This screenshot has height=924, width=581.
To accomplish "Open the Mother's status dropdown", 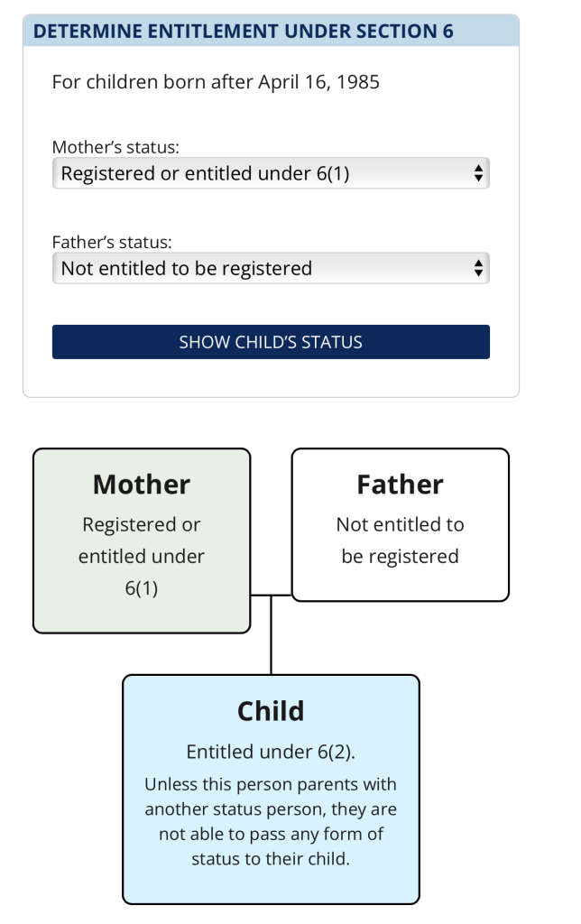I will coord(270,173).
